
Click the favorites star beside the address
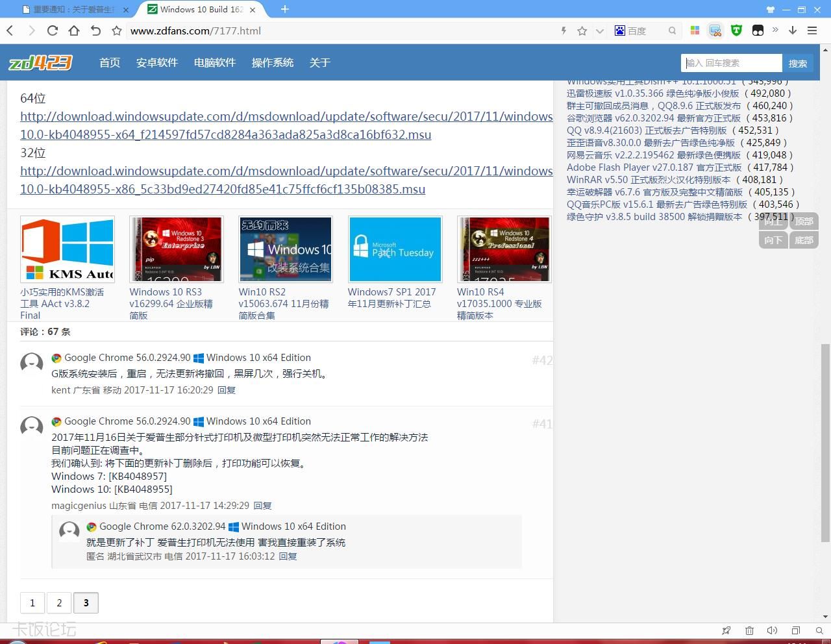117,31
